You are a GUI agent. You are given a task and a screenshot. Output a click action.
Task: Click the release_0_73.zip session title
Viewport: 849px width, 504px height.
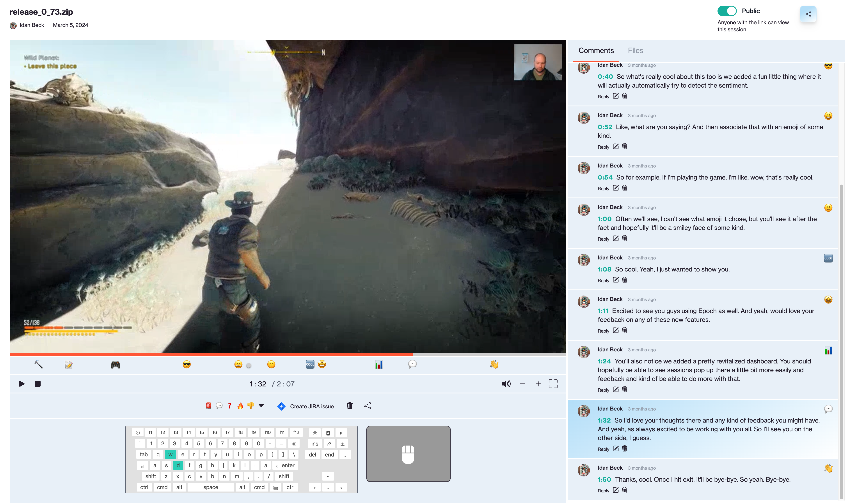point(41,12)
